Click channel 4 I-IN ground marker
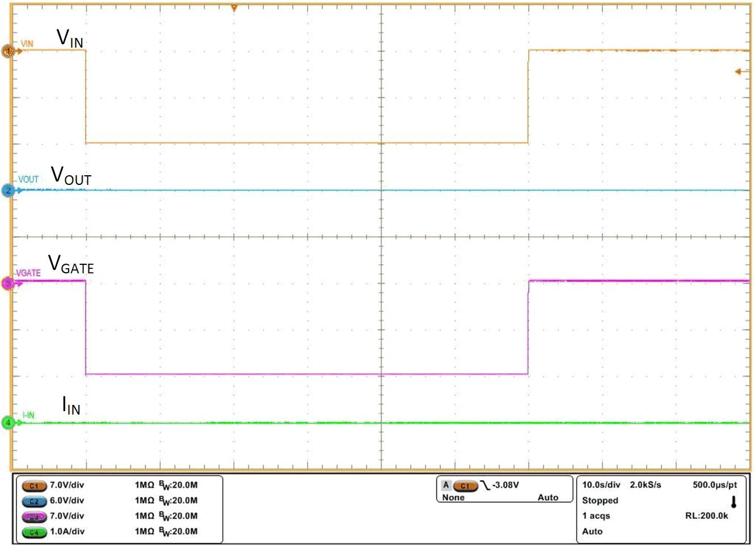The width and height of the screenshot is (756, 545). 8,423
